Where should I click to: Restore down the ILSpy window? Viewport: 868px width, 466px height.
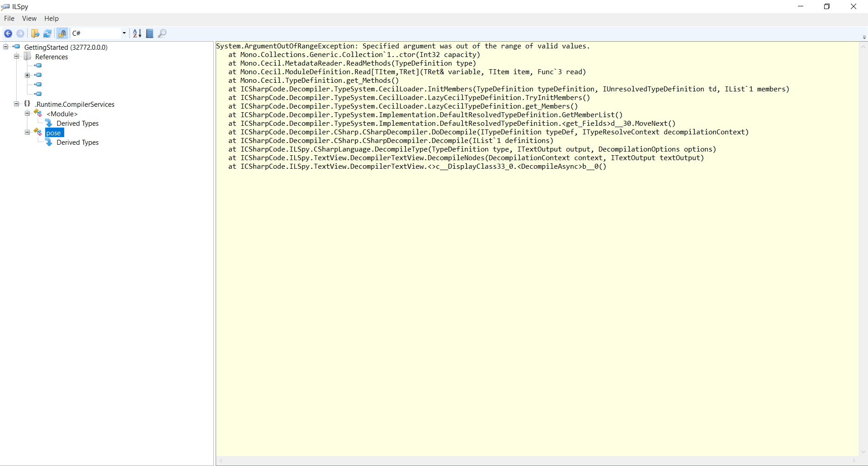(827, 6)
